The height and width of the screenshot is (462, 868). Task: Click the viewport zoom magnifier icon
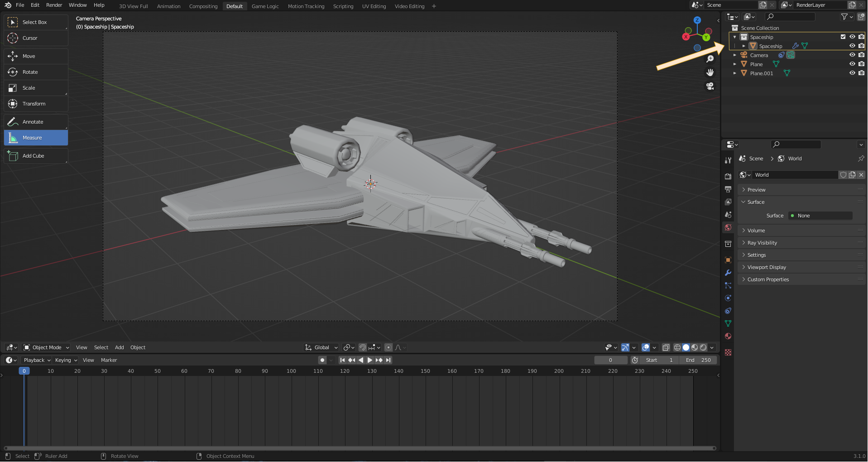[710, 59]
